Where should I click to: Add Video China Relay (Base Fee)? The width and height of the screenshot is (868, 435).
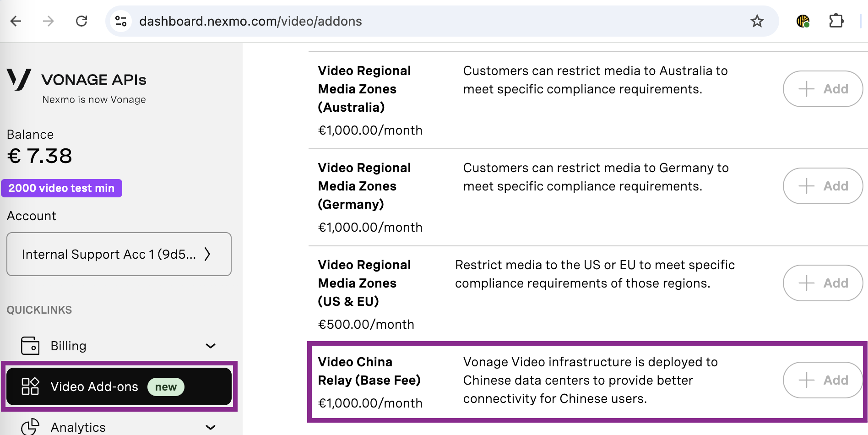(x=823, y=380)
